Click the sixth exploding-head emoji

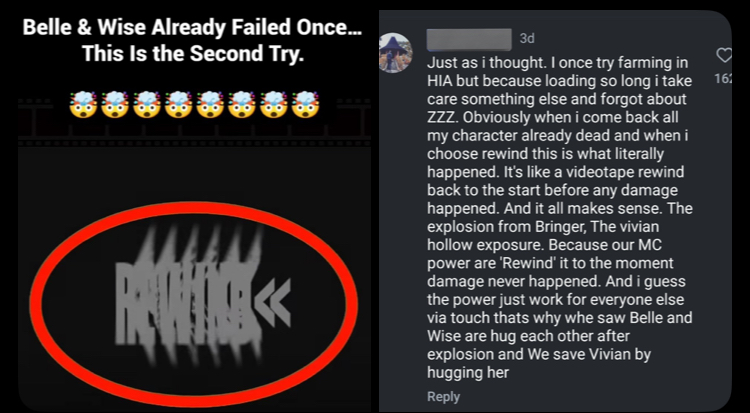click(242, 104)
